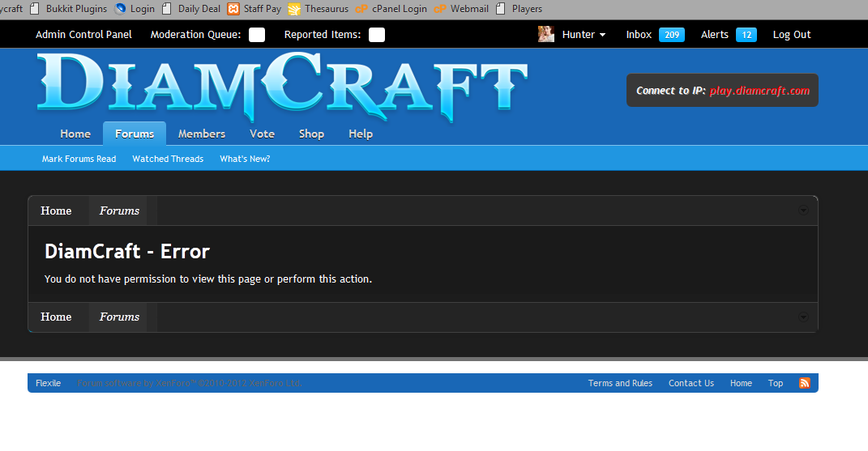Click the RSS feed icon in footer

click(x=804, y=383)
